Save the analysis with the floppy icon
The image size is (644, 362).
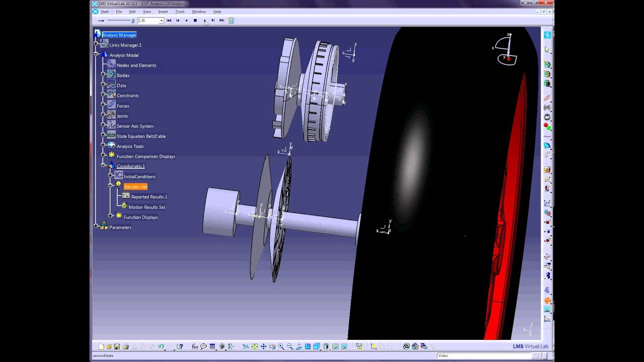[117, 346]
